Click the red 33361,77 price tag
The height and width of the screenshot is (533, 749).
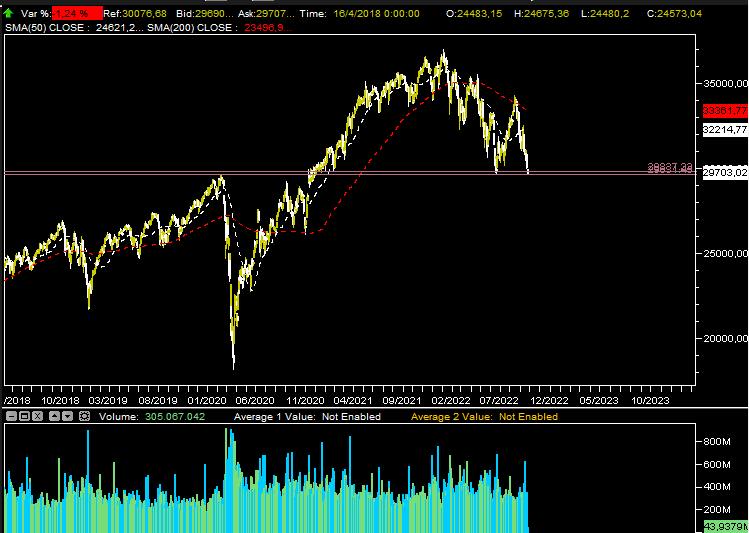click(725, 111)
